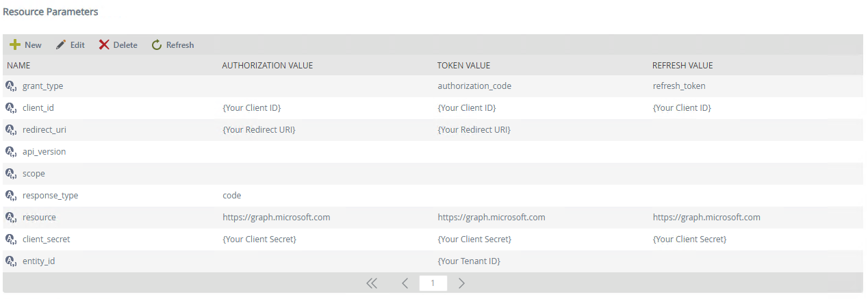Go to the previous page arrow
Image resolution: width=868 pixels, height=299 pixels.
click(405, 283)
